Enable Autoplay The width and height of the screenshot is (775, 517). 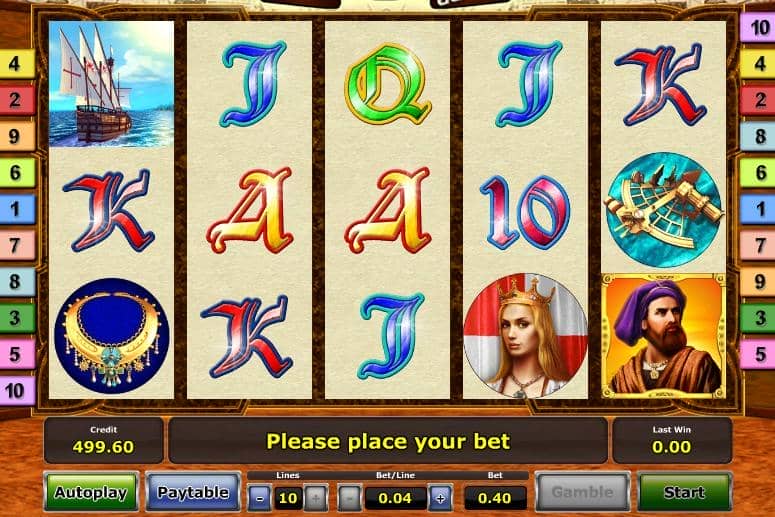point(91,492)
